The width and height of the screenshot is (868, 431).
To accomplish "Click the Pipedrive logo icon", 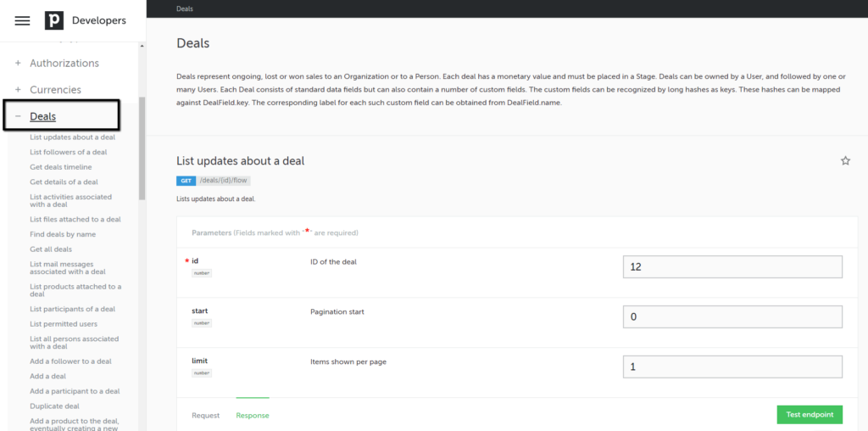I will click(54, 20).
